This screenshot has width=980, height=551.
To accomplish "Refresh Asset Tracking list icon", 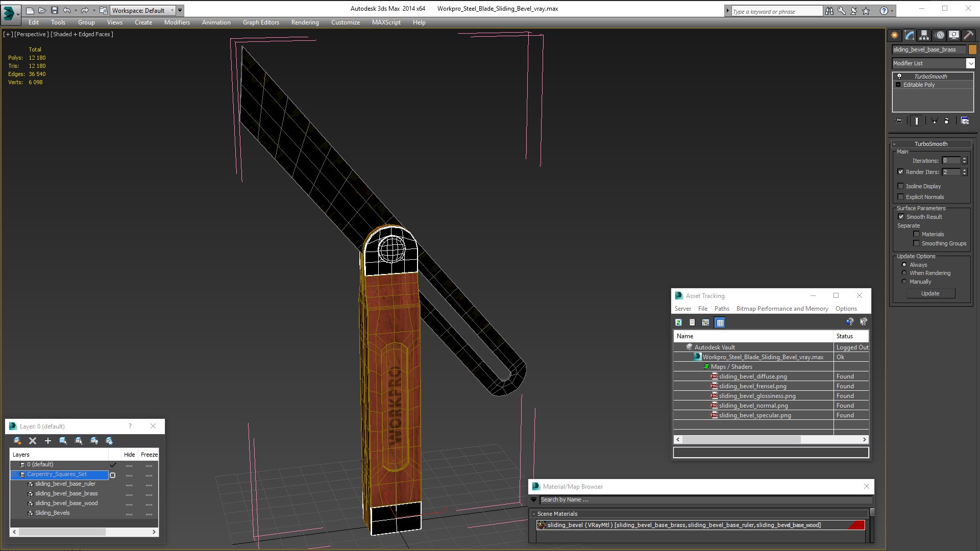I will (678, 322).
